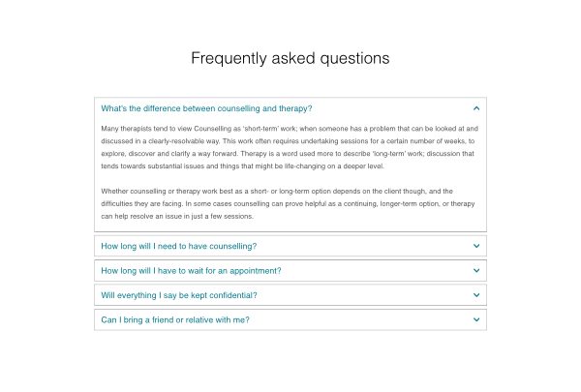This screenshot has height=392, width=581.
Task: Click chevron for bringing a friend or relative
Action: pyautogui.click(x=476, y=319)
